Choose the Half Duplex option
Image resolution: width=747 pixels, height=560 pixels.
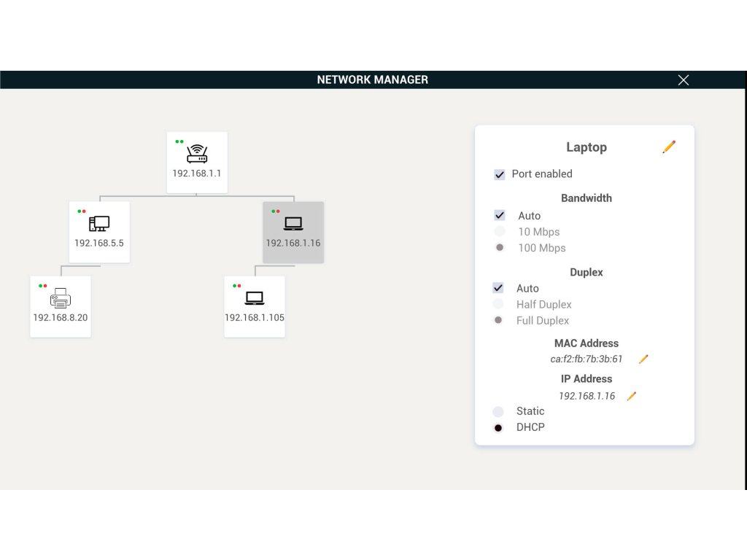pos(498,305)
